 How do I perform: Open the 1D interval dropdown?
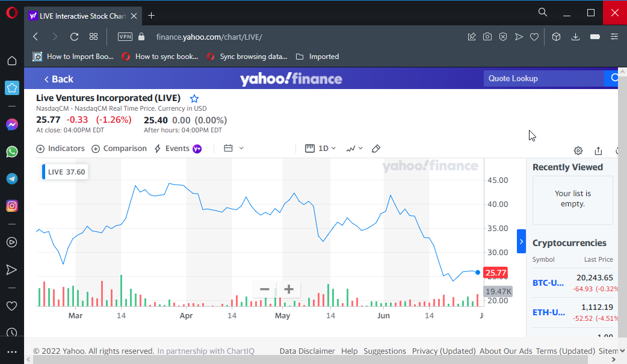[x=320, y=149]
